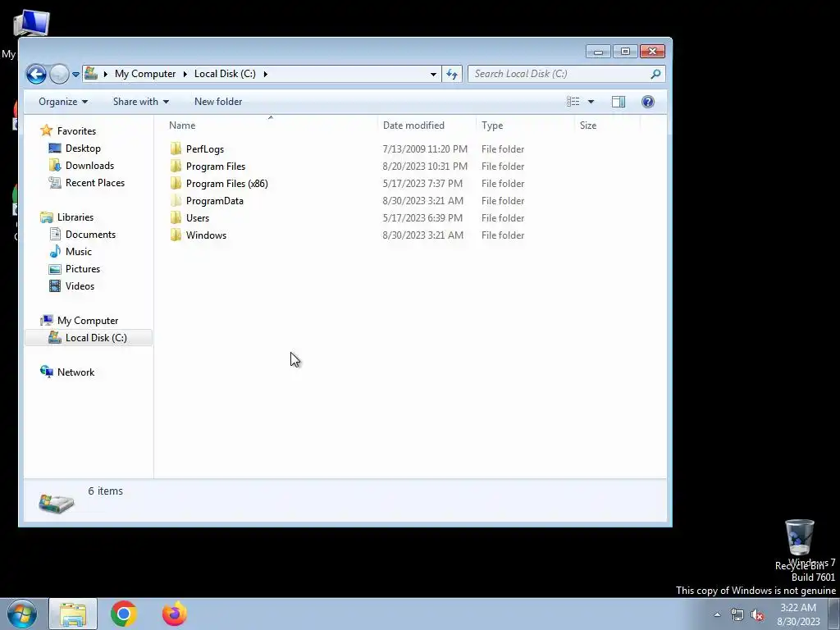
Task: Open the Share with menu
Action: pyautogui.click(x=141, y=102)
